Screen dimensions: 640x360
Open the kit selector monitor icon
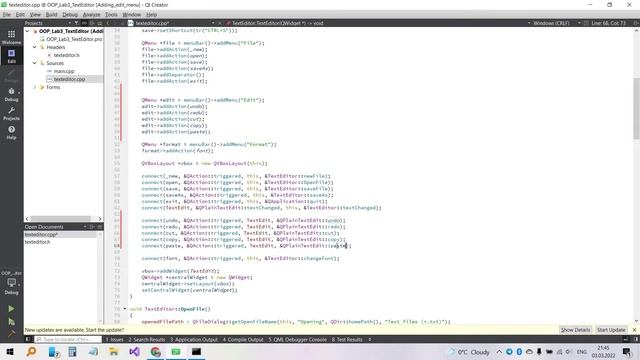[11, 284]
